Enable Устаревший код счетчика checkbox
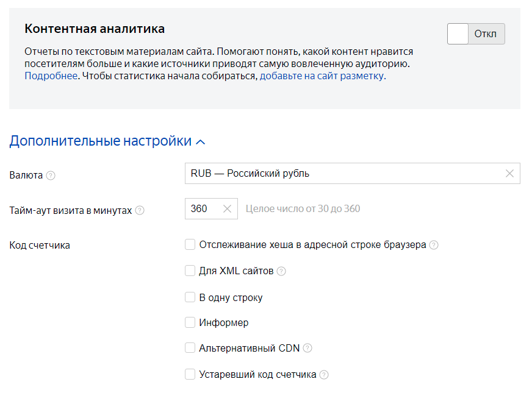Screen dimensions: 532x404 click(x=190, y=375)
